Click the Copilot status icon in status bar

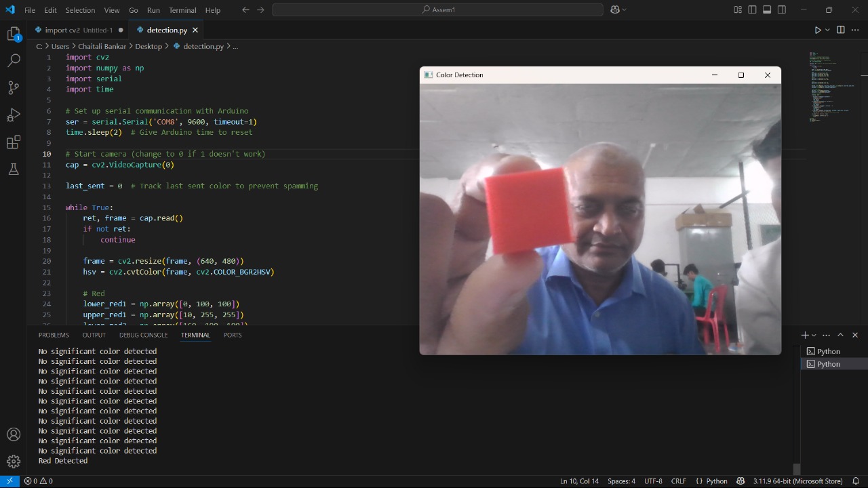(x=741, y=481)
